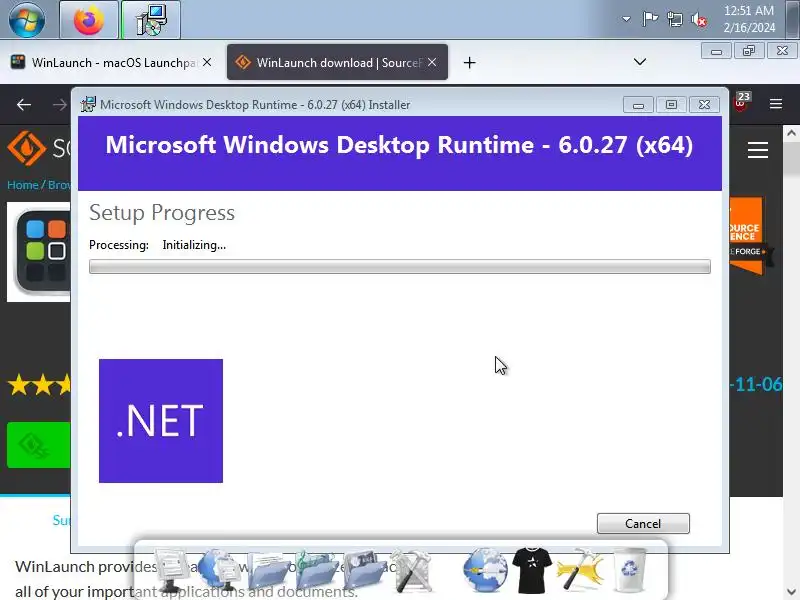Open a new browser tab
Image resolution: width=800 pixels, height=600 pixels.
469,63
